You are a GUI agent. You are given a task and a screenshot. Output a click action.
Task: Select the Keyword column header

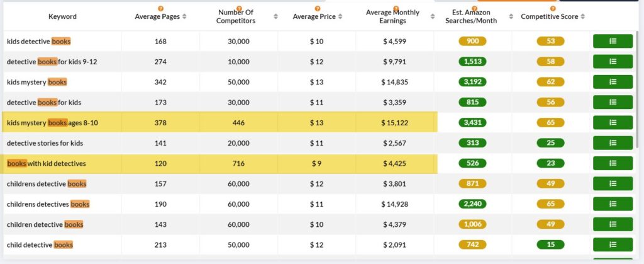[x=62, y=17]
